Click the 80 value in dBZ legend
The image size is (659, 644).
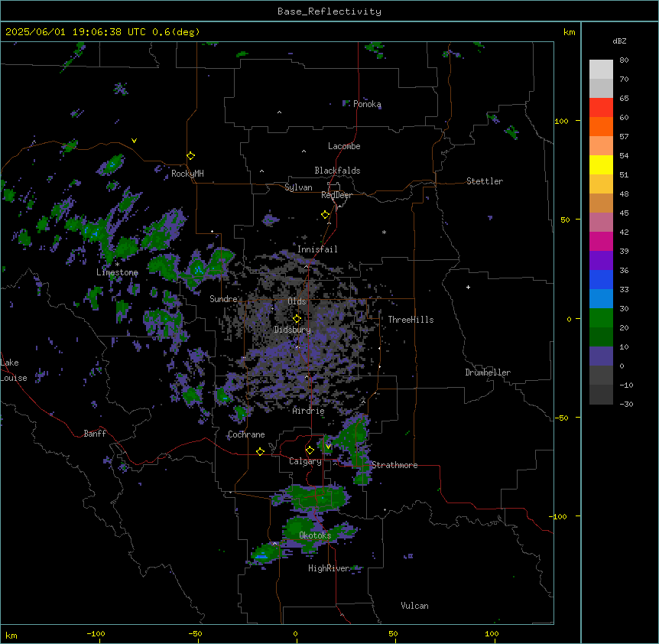click(x=624, y=60)
